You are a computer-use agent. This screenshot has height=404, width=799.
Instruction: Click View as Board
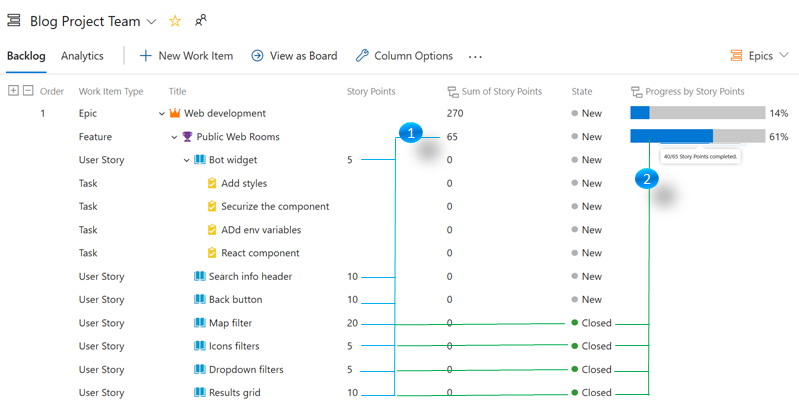pyautogui.click(x=294, y=56)
